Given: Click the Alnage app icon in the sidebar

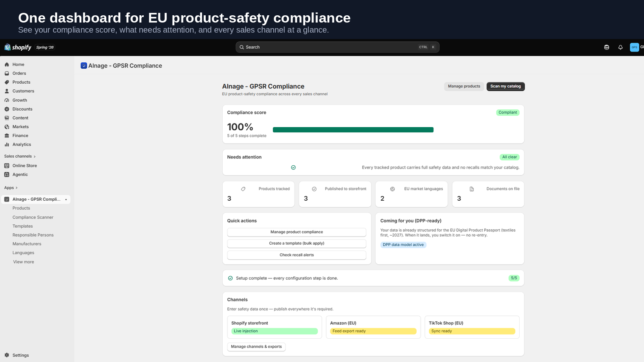Looking at the screenshot, I should pyautogui.click(x=7, y=199).
